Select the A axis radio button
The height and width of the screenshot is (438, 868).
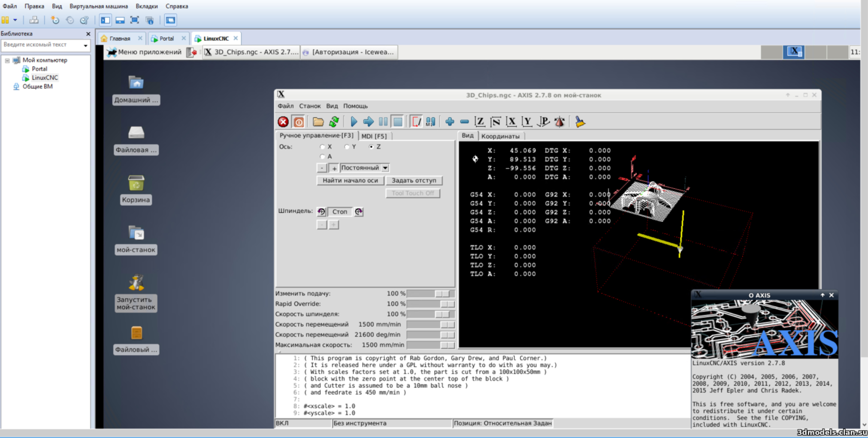(x=323, y=157)
